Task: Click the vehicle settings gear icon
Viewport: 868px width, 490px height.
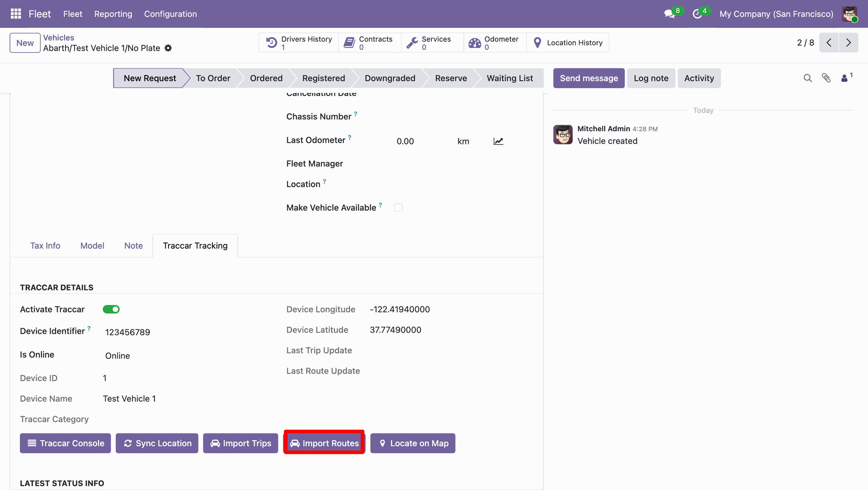Action: click(168, 48)
